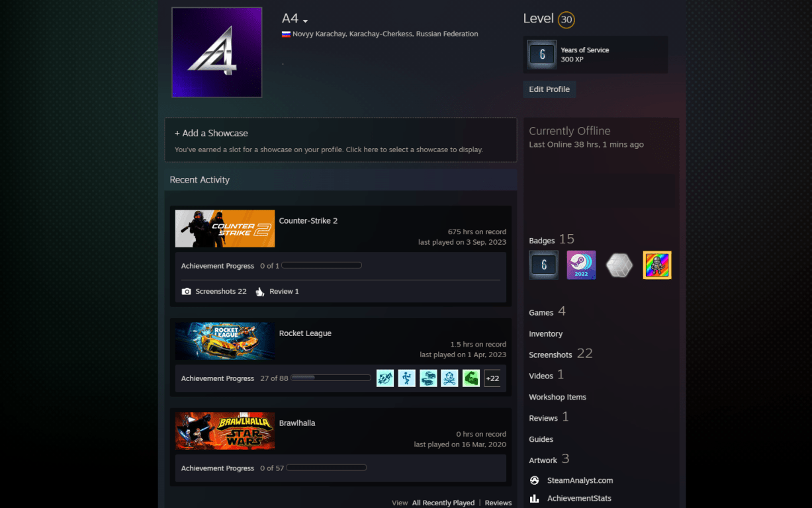Open the Years of Service badge
The height and width of the screenshot is (508, 812).
(x=542, y=54)
